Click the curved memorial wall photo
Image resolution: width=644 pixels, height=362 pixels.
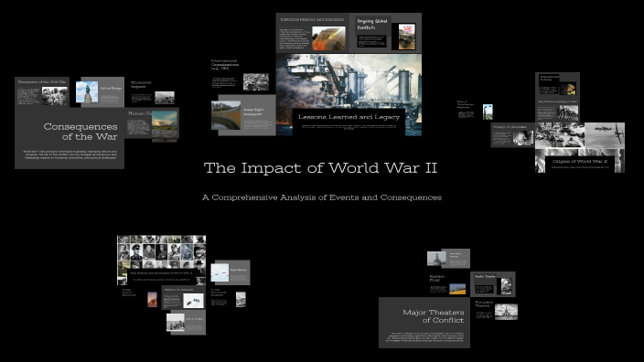click(226, 115)
